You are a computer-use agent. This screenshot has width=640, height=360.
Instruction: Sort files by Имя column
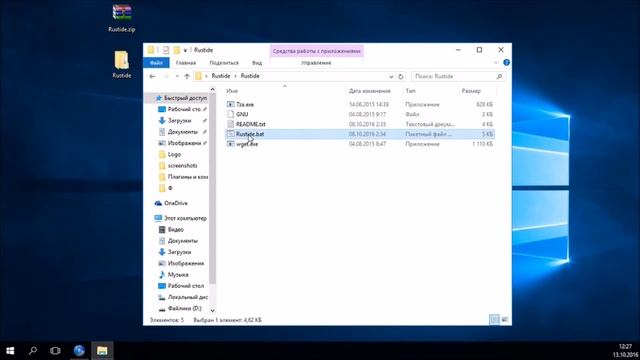(x=232, y=91)
